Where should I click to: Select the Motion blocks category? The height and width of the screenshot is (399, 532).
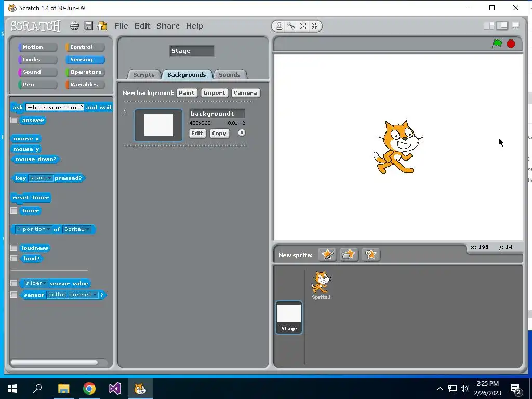point(37,47)
